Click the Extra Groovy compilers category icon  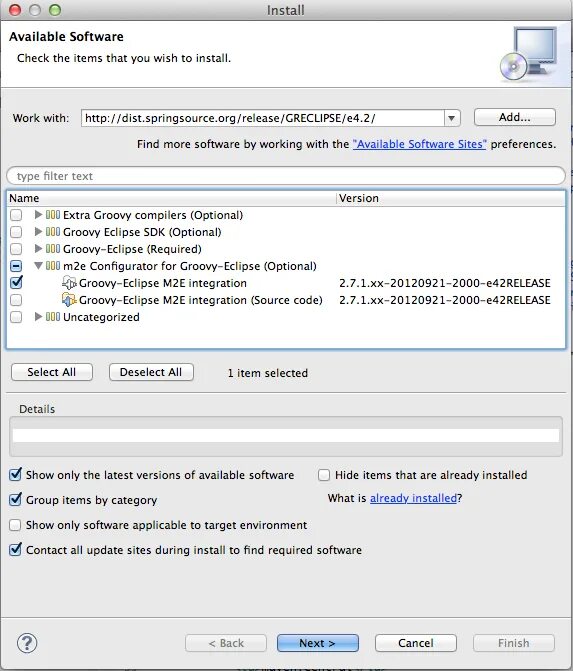pyautogui.click(x=53, y=215)
